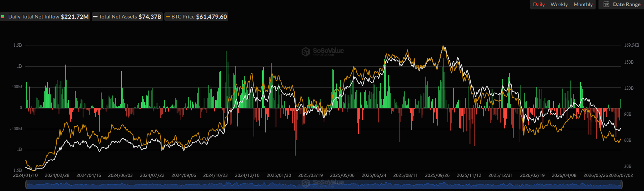The image size is (644, 191).
Task: Click the blue range slider track
Action: [x=323, y=184]
